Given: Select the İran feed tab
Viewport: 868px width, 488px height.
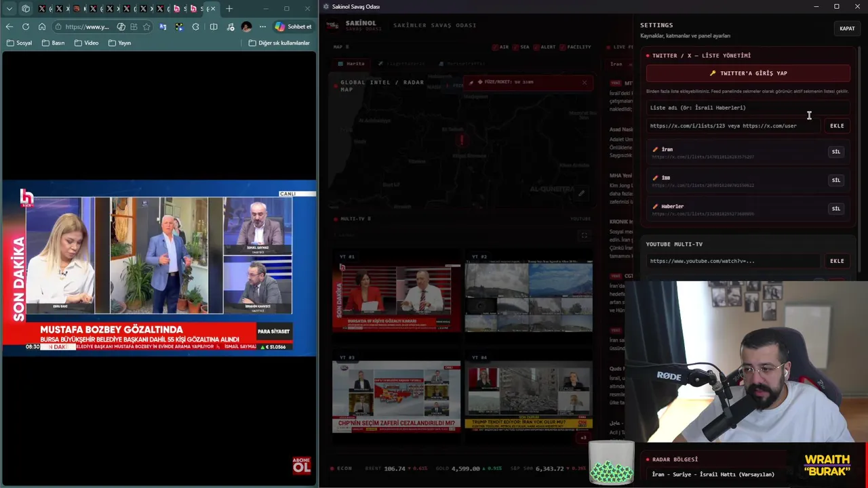Looking at the screenshot, I should click(x=616, y=64).
